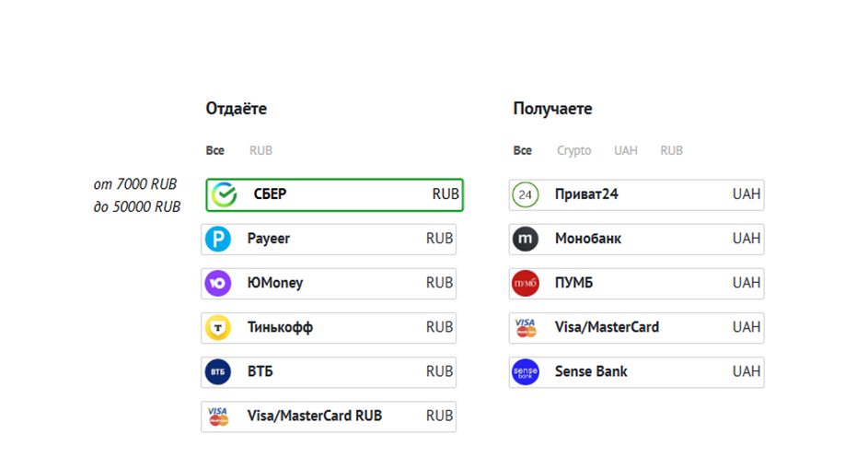Image resolution: width=868 pixels, height=469 pixels.
Task: Choose СБЕР as give method
Action: point(334,194)
